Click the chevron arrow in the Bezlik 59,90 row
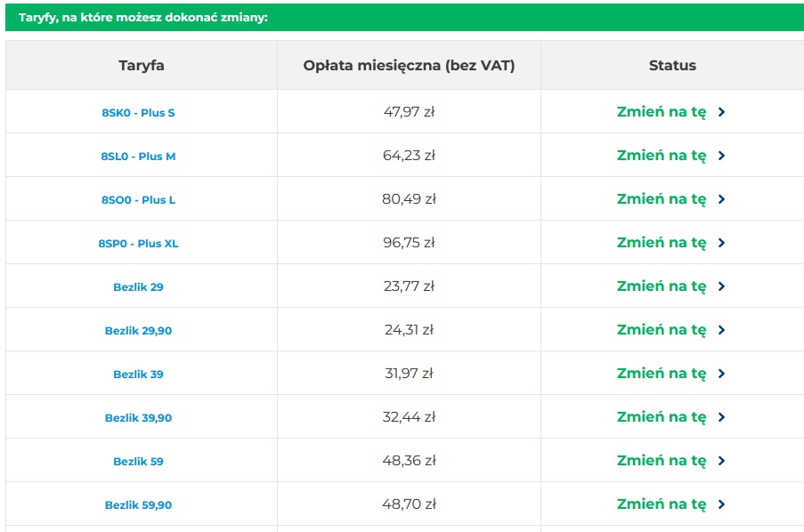804x532 pixels. pyautogui.click(x=722, y=504)
